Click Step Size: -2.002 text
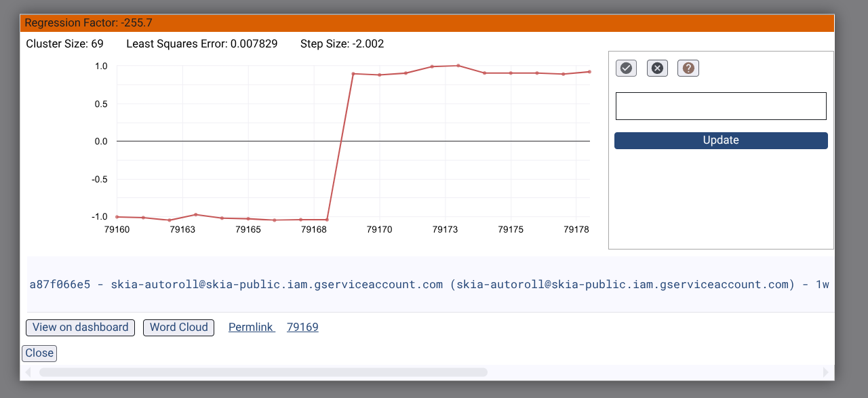The image size is (868, 398). click(x=342, y=44)
